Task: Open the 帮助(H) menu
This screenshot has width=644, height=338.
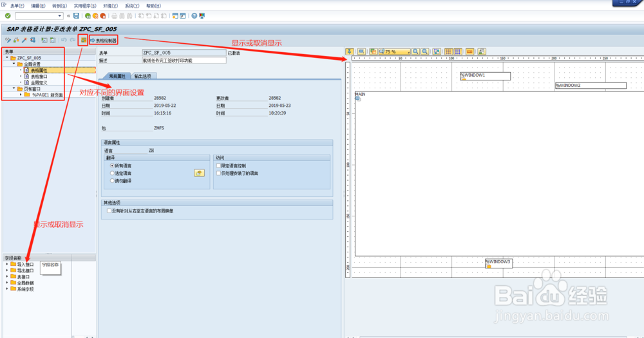Action: [154, 6]
